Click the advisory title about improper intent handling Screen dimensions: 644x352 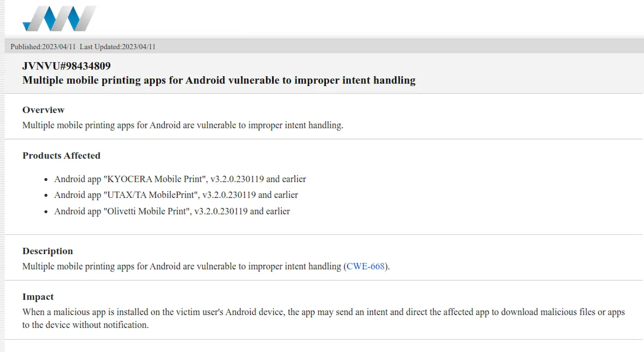pos(219,80)
